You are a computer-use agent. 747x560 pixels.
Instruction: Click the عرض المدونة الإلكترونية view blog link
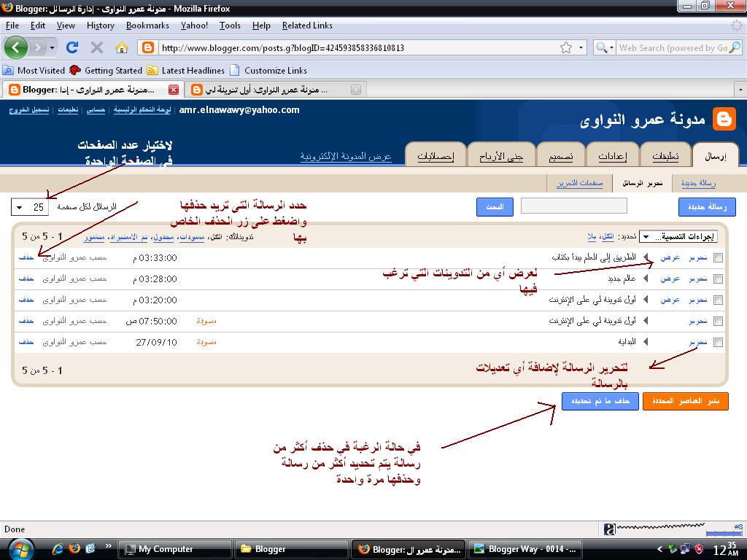(346, 156)
